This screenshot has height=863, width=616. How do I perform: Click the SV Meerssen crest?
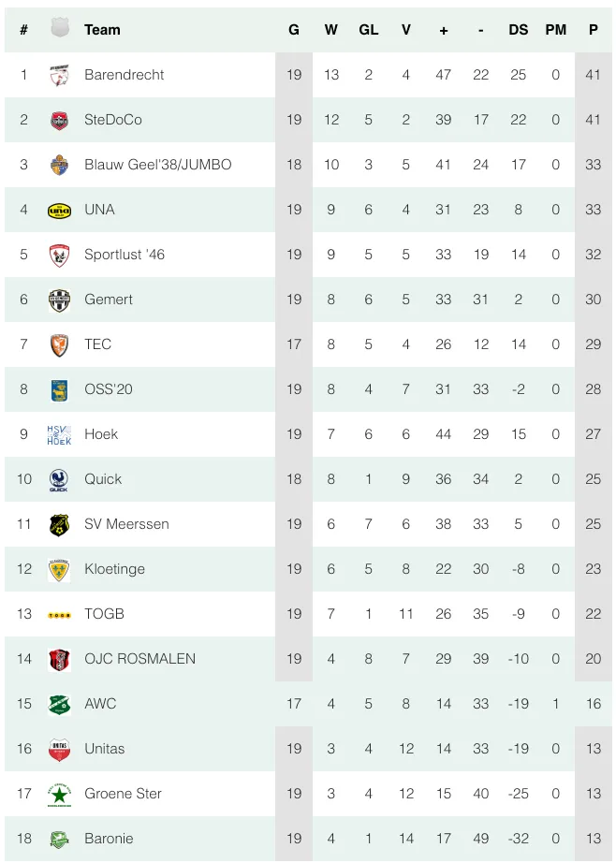tap(59, 524)
